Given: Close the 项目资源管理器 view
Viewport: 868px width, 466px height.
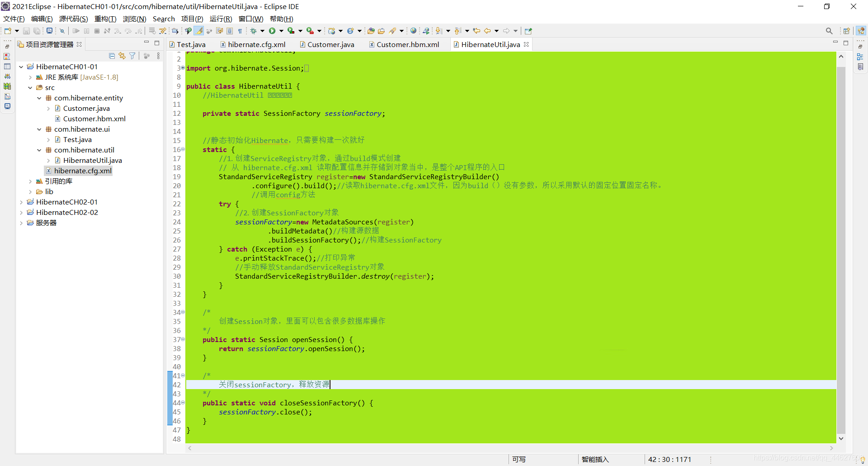Looking at the screenshot, I should [x=79, y=44].
